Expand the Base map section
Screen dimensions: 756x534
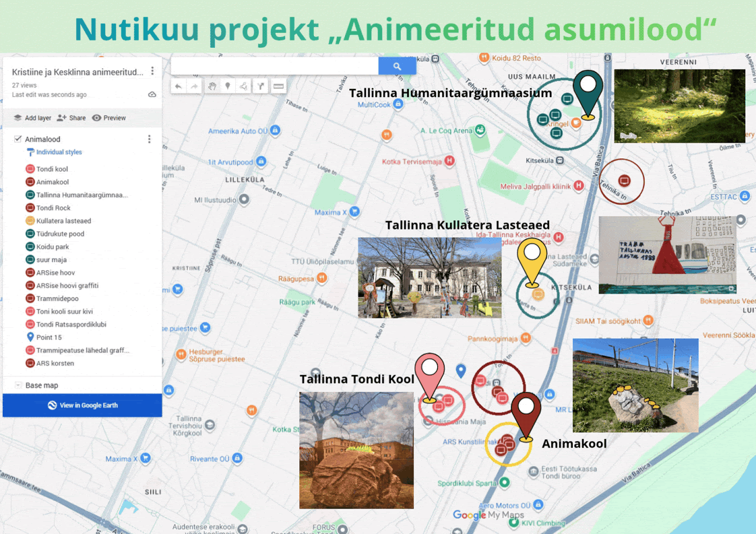(18, 385)
